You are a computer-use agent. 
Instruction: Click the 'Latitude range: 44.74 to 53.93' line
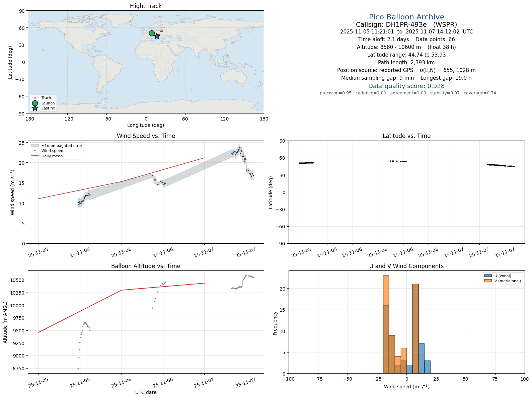click(406, 55)
